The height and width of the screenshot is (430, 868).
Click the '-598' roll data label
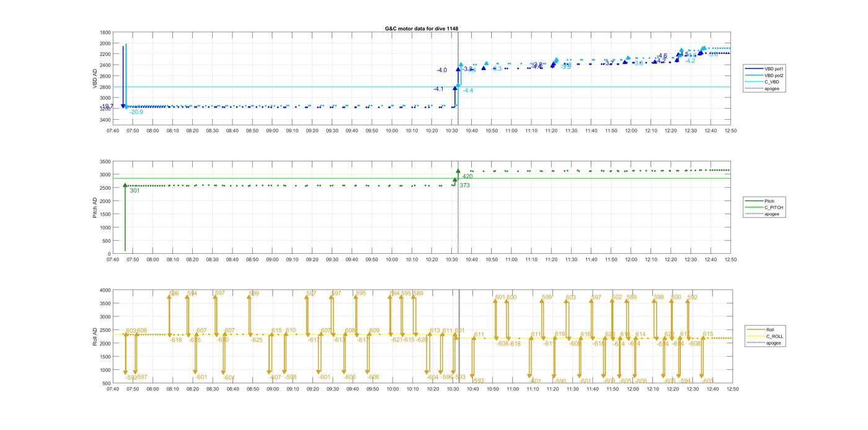(x=290, y=377)
